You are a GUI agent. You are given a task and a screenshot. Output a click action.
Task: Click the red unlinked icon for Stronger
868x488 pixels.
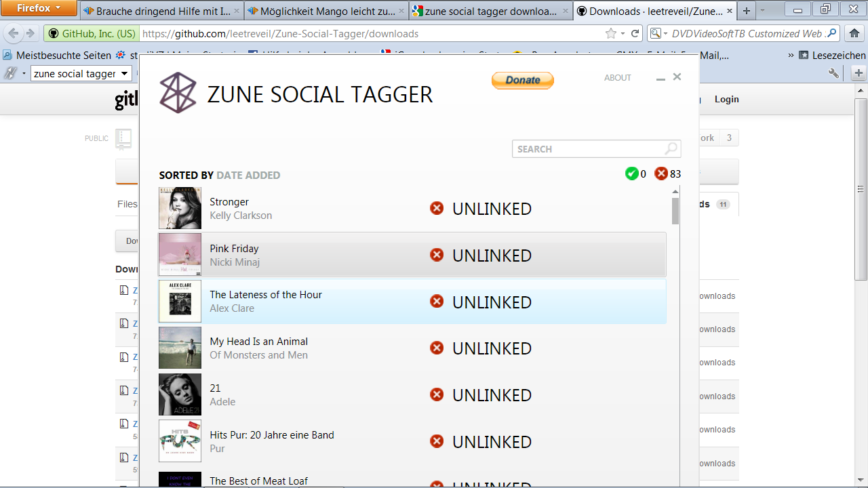(x=437, y=208)
